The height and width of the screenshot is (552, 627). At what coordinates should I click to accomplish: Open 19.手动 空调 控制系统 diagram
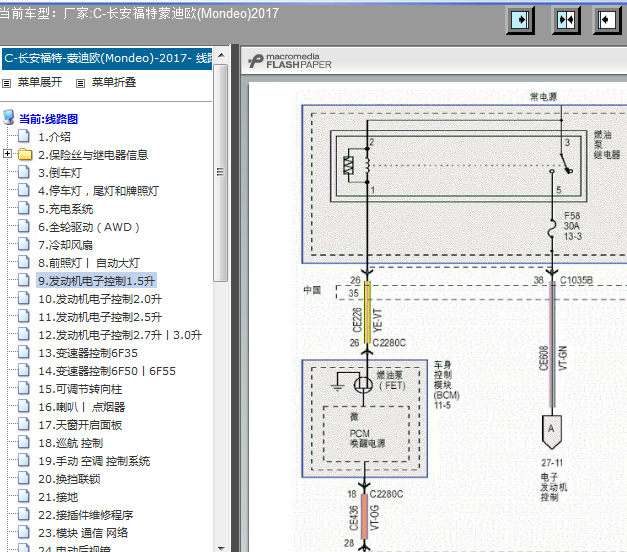coord(94,461)
